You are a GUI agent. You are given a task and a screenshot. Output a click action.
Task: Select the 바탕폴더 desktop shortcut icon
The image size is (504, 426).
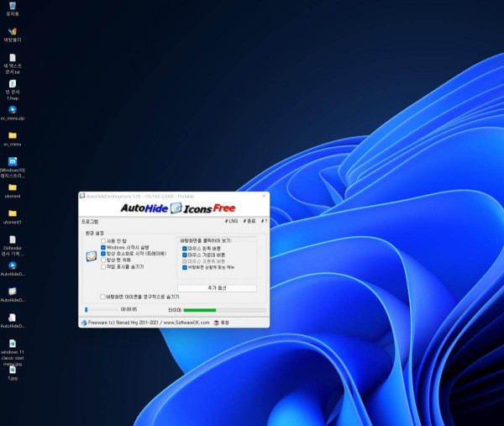click(13, 31)
